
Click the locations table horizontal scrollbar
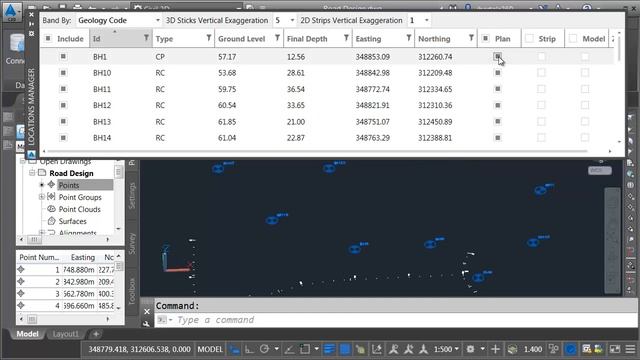pos(318,151)
